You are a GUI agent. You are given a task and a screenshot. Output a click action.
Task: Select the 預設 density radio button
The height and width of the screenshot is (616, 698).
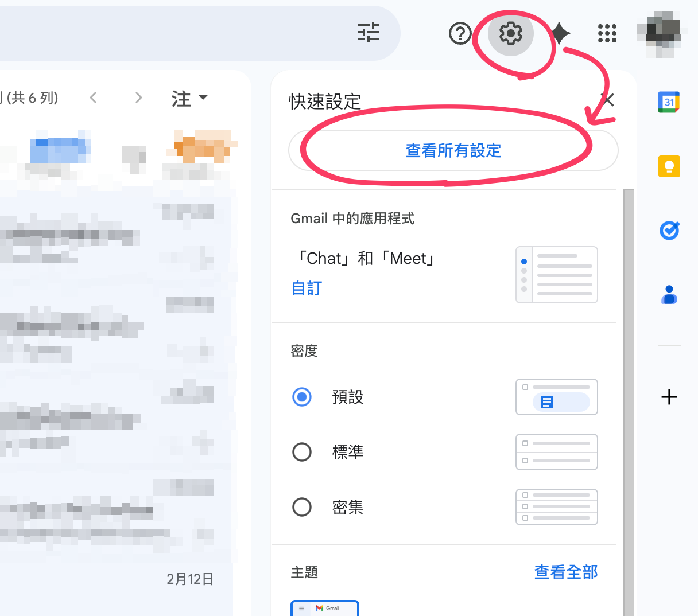tap(302, 397)
